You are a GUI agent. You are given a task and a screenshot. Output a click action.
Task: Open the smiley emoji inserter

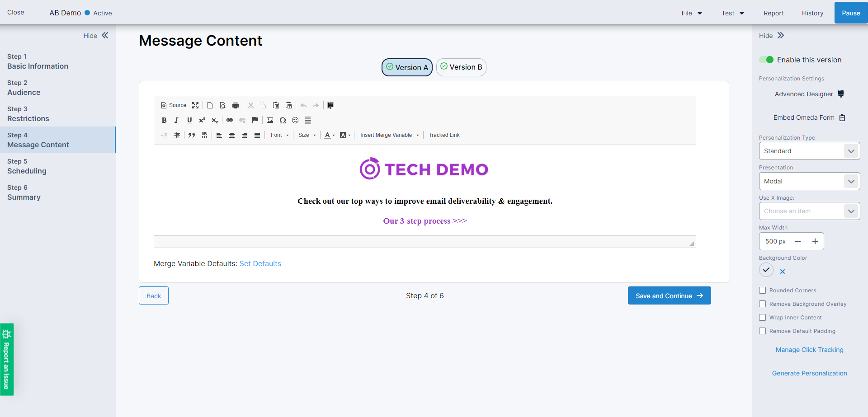pos(295,120)
